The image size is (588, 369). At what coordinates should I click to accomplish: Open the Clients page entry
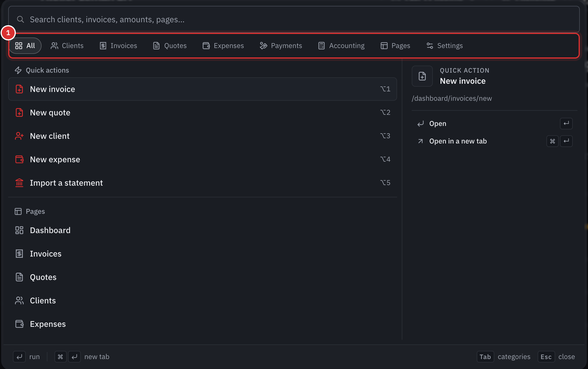(203, 300)
